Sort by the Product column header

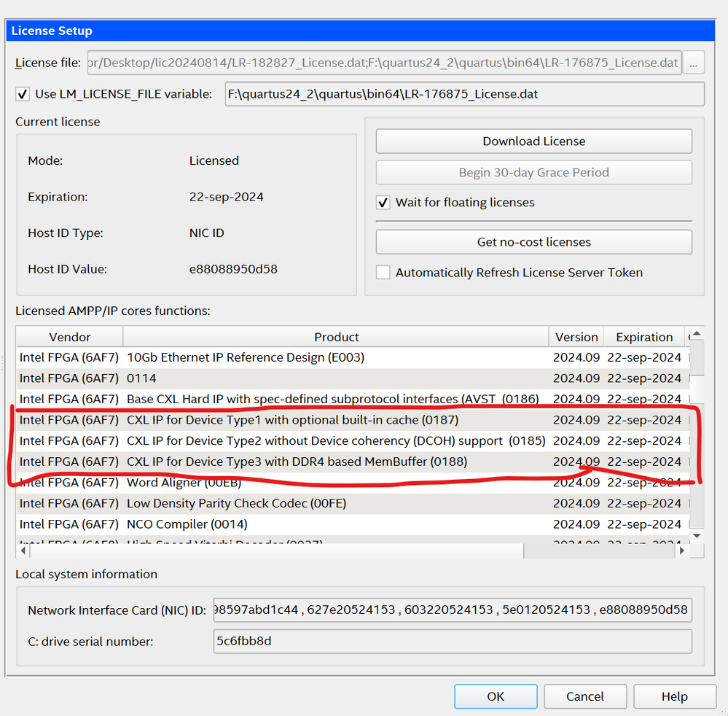pos(336,337)
